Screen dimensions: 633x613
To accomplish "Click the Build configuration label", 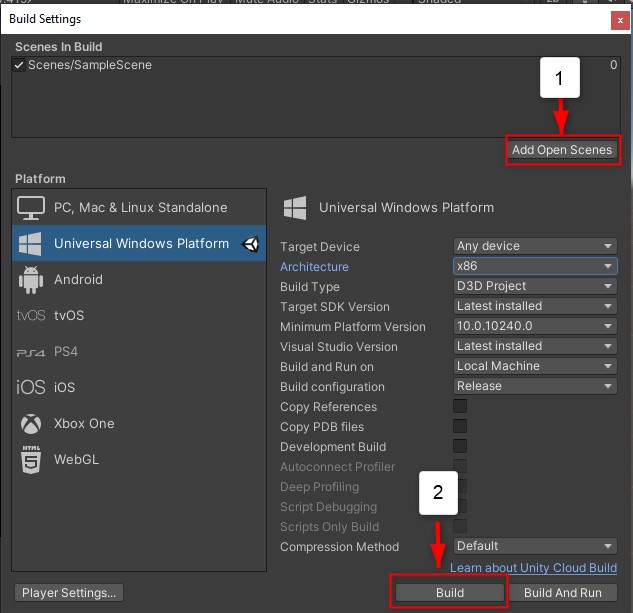I will 332,387.
